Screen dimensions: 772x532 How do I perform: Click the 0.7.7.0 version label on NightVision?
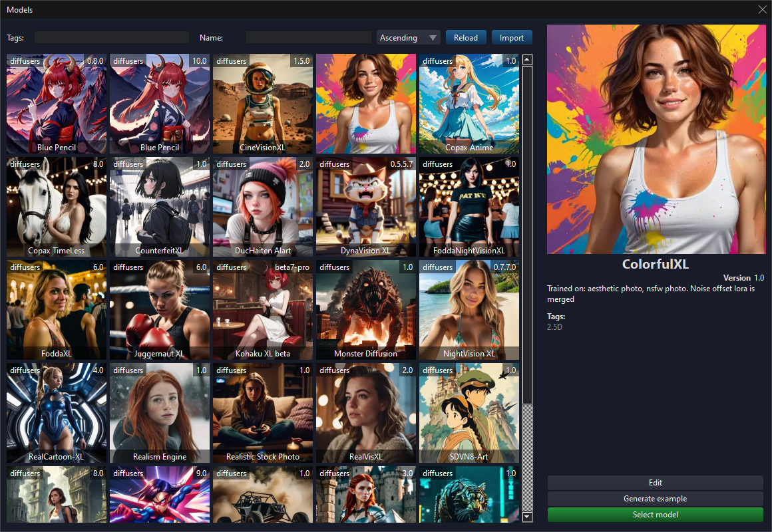(x=504, y=267)
